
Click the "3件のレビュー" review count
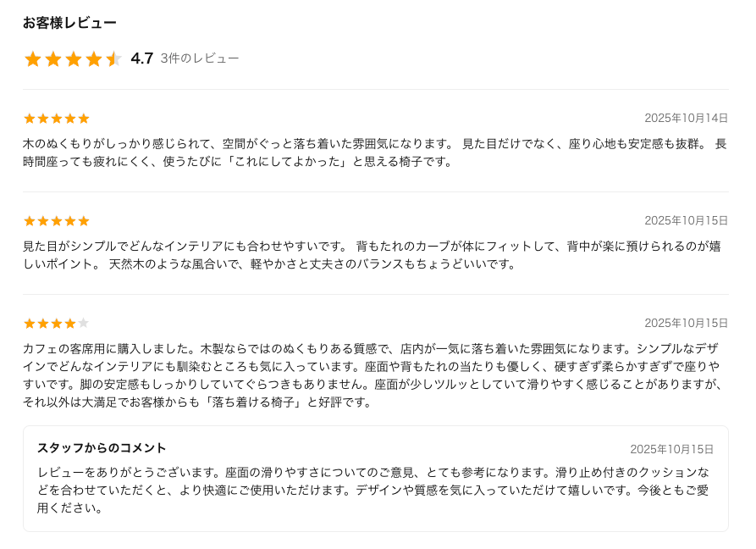pyautogui.click(x=200, y=58)
